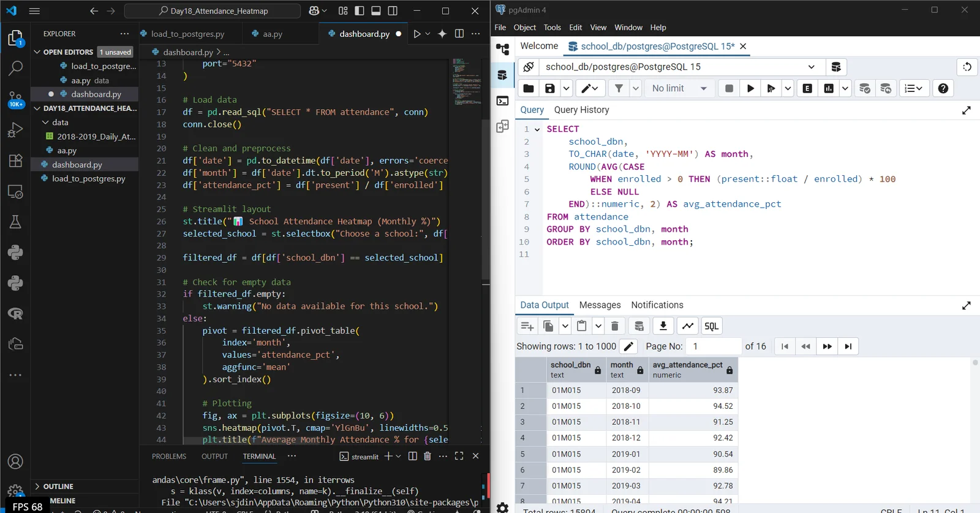Execute the query in pgAdmin
Image resolution: width=980 pixels, height=513 pixels.
click(x=750, y=88)
